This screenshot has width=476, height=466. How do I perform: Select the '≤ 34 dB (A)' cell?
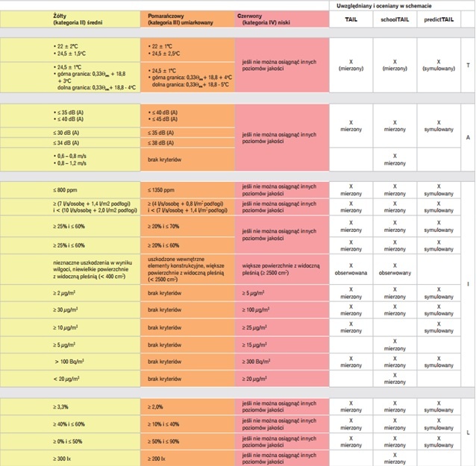point(70,143)
